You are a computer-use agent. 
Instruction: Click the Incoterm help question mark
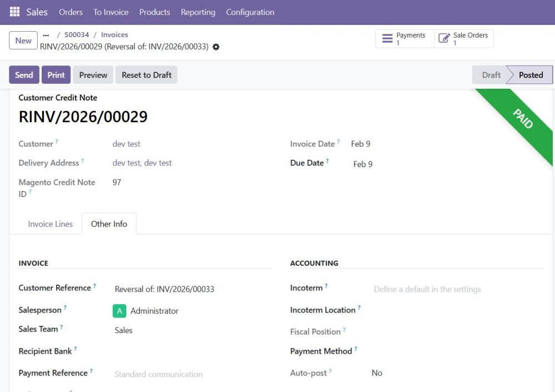[x=326, y=285]
